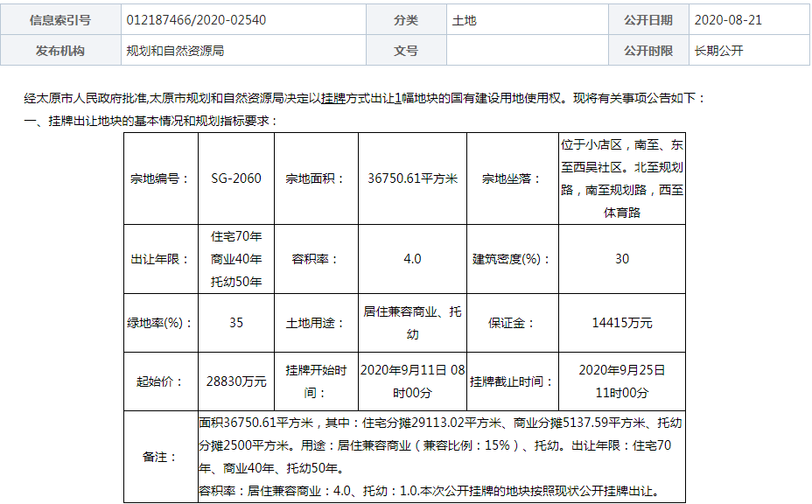
Task: Click the 备注 label cell
Action: click(x=160, y=457)
